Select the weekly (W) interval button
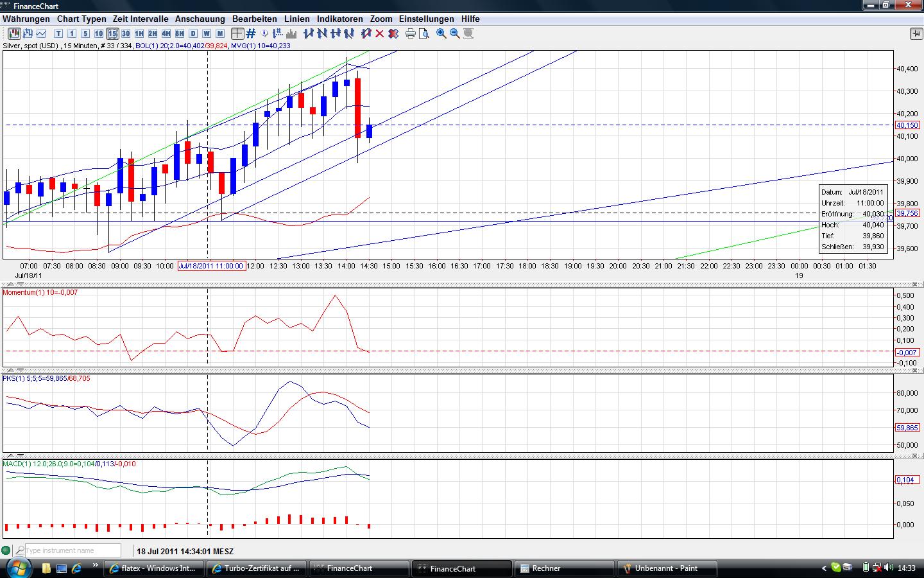The image size is (924, 578). [x=207, y=33]
